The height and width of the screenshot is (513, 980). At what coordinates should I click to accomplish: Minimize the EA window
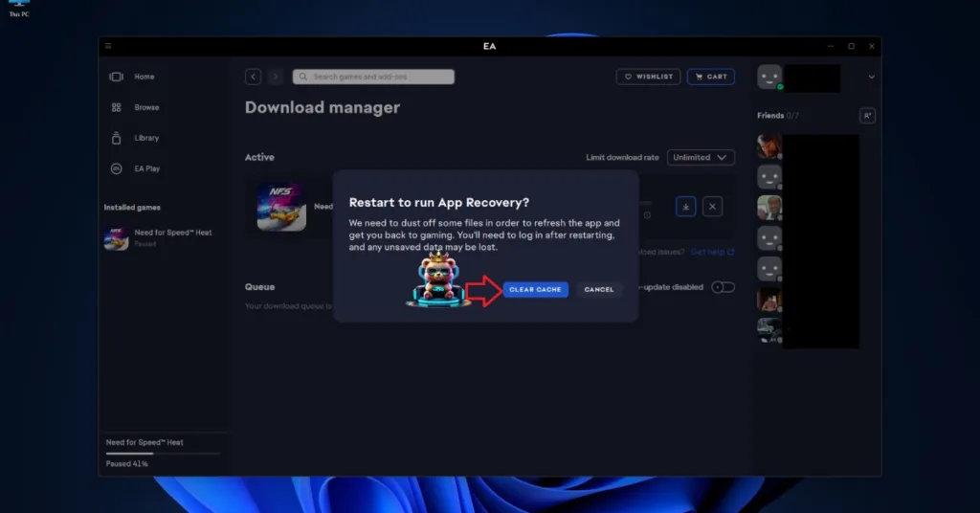pyautogui.click(x=831, y=46)
